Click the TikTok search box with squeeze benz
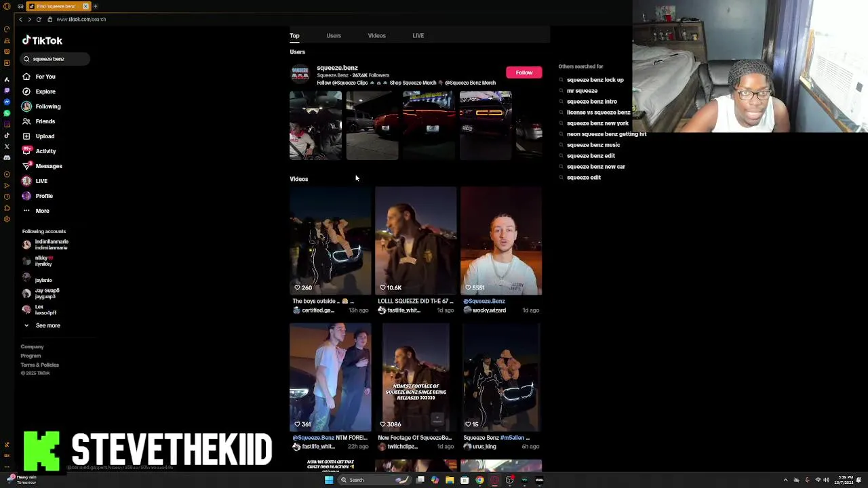Viewport: 868px width, 488px height. 55,59
